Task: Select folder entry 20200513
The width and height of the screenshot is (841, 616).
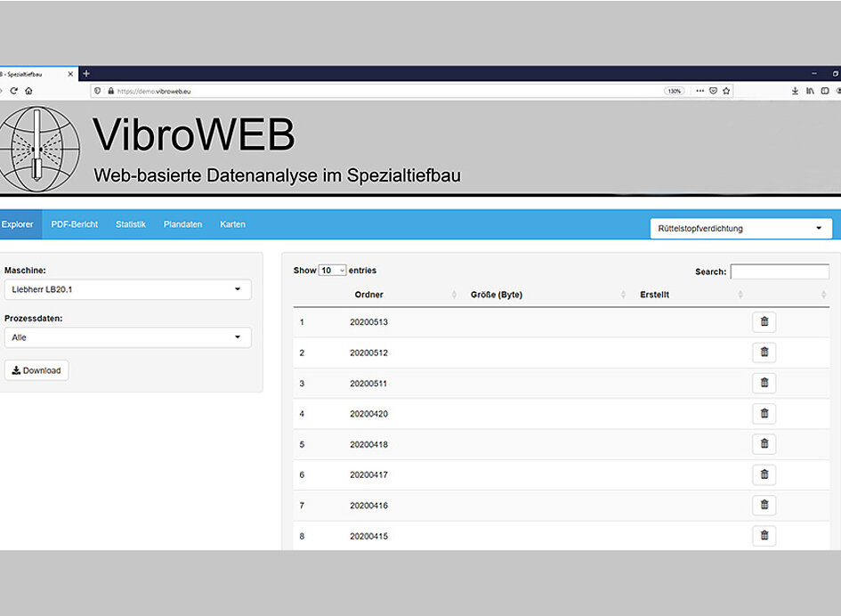Action: [x=369, y=322]
